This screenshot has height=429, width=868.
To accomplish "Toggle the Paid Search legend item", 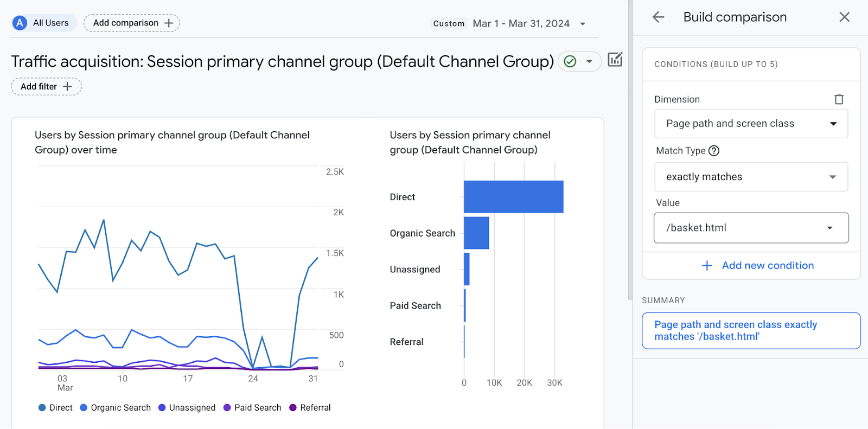I will click(x=252, y=408).
